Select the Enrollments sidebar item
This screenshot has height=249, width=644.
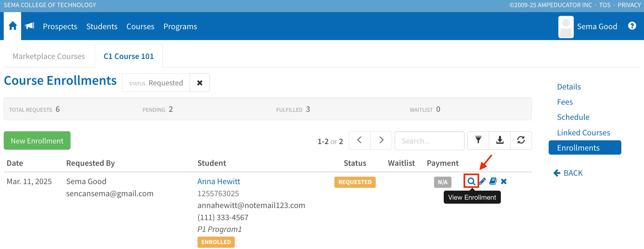pos(585,147)
